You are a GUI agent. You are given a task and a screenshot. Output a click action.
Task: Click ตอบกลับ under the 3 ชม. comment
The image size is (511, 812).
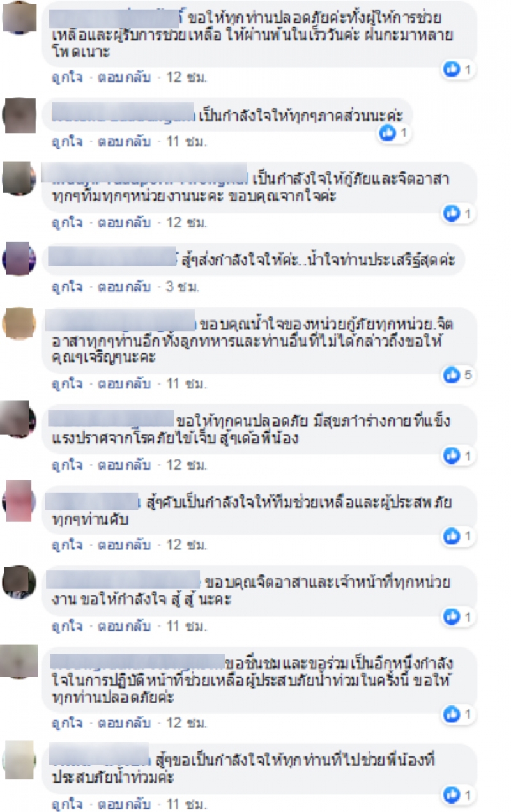click(124, 287)
